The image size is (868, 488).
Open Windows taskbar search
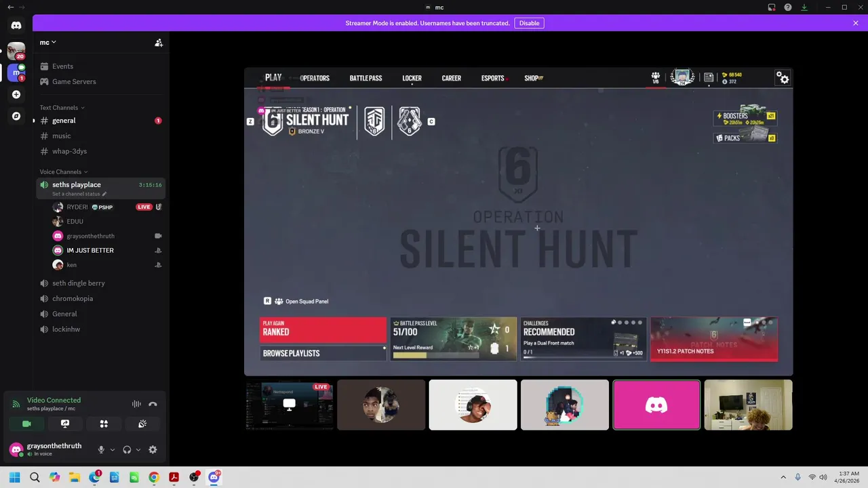click(x=35, y=477)
